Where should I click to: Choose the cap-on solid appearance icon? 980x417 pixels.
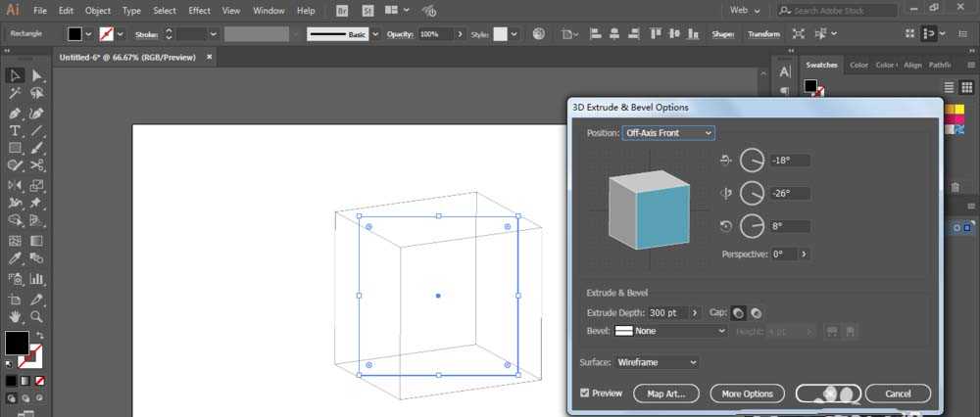738,312
